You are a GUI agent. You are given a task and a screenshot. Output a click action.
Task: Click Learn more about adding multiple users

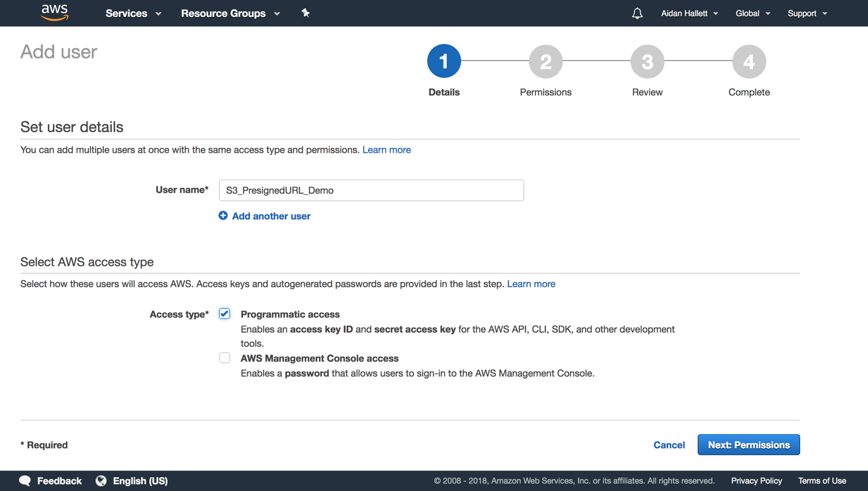coord(387,150)
